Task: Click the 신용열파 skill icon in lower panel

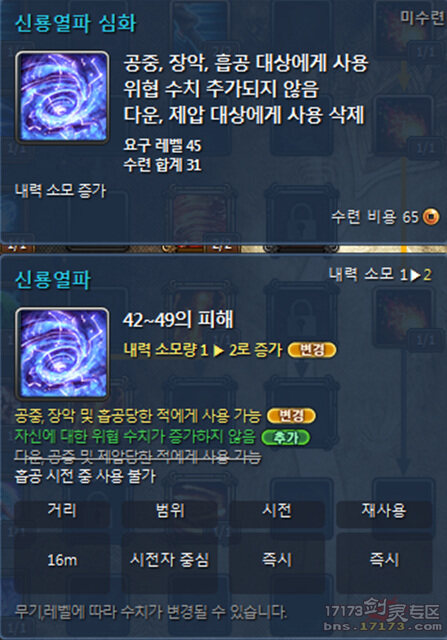Action: [62, 353]
